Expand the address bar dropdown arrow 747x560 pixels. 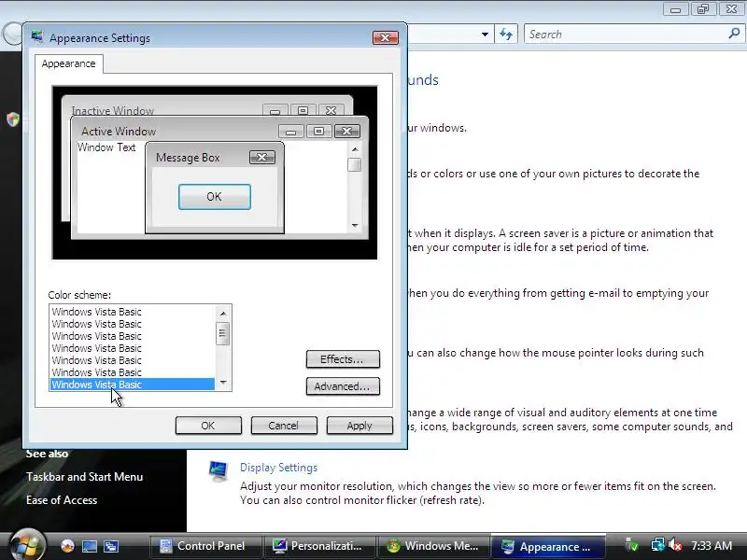pyautogui.click(x=485, y=35)
